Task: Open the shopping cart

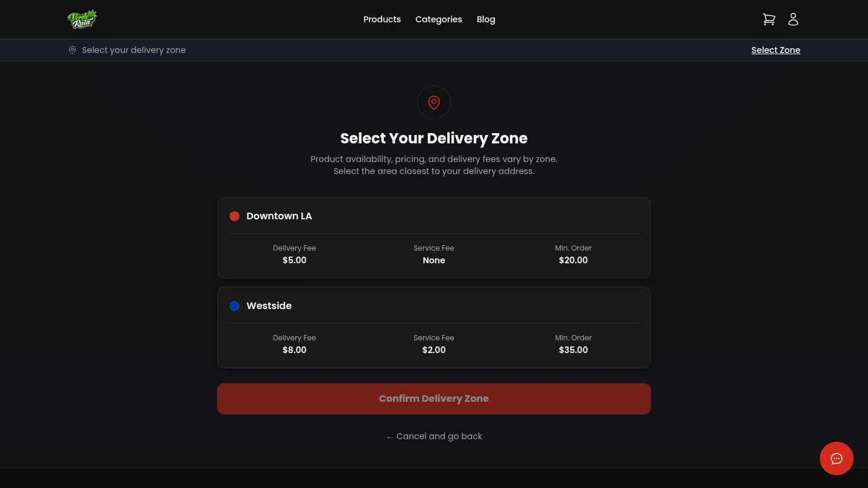Action: click(769, 19)
